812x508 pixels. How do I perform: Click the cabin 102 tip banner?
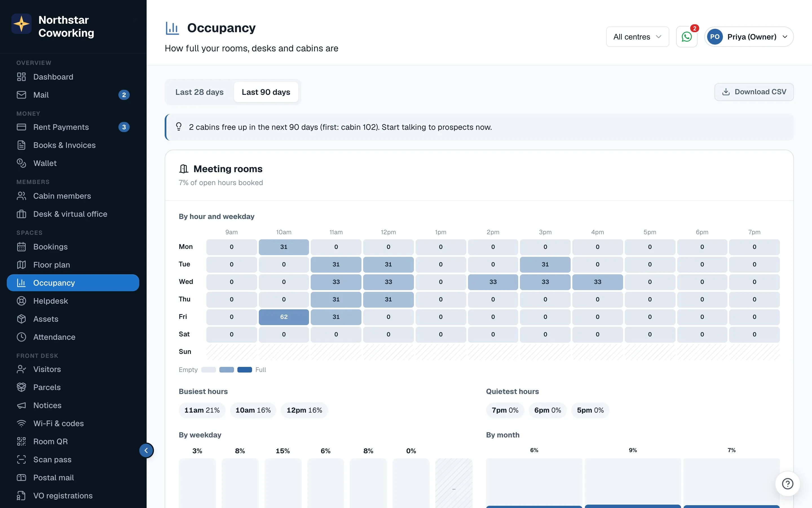[479, 127]
